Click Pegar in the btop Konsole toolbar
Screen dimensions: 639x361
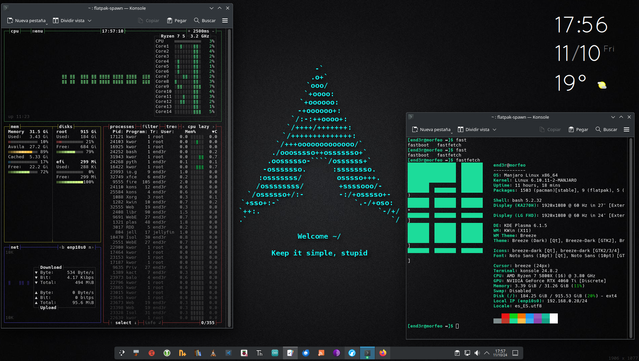click(177, 20)
